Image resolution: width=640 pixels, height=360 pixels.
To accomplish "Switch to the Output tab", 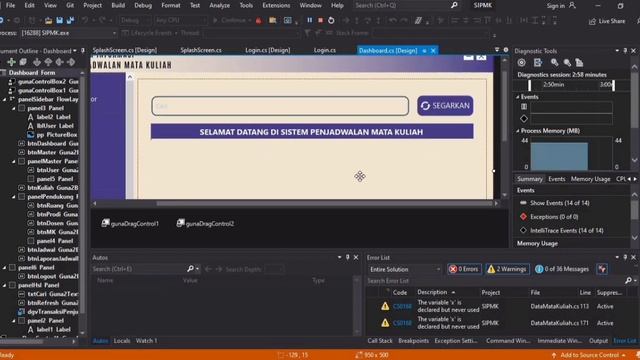I will click(x=598, y=340).
